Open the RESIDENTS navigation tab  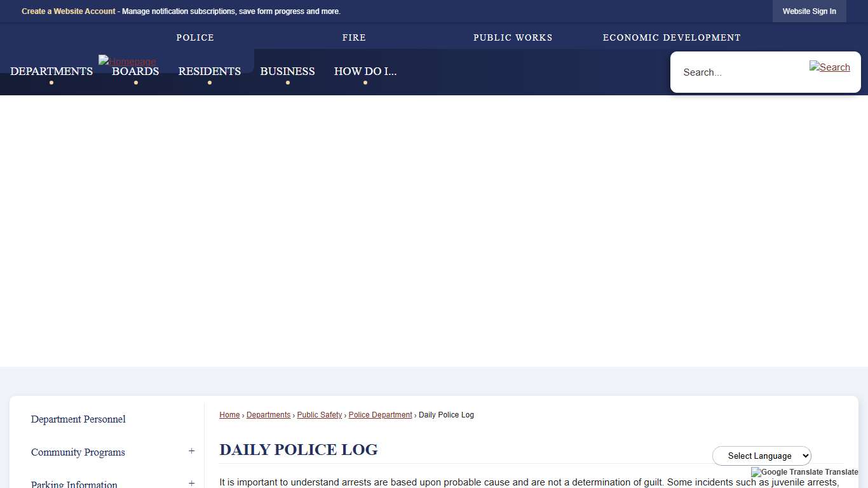pyautogui.click(x=209, y=71)
